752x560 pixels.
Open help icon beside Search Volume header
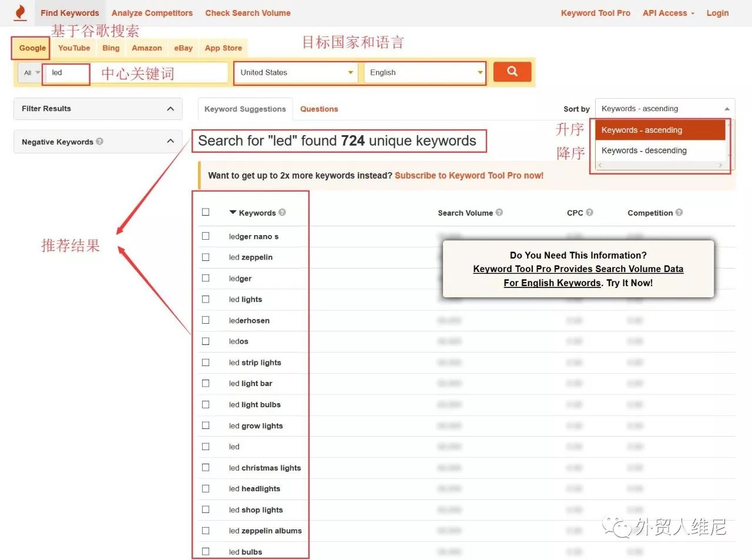(x=499, y=212)
